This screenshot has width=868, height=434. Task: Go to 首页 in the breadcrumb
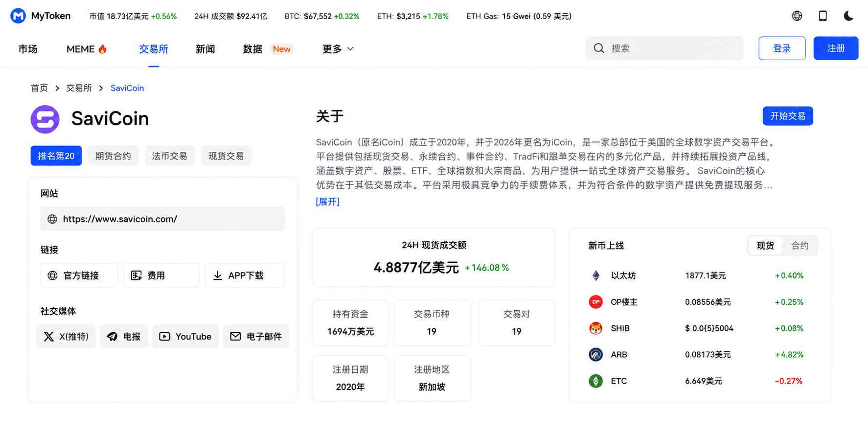coord(39,88)
